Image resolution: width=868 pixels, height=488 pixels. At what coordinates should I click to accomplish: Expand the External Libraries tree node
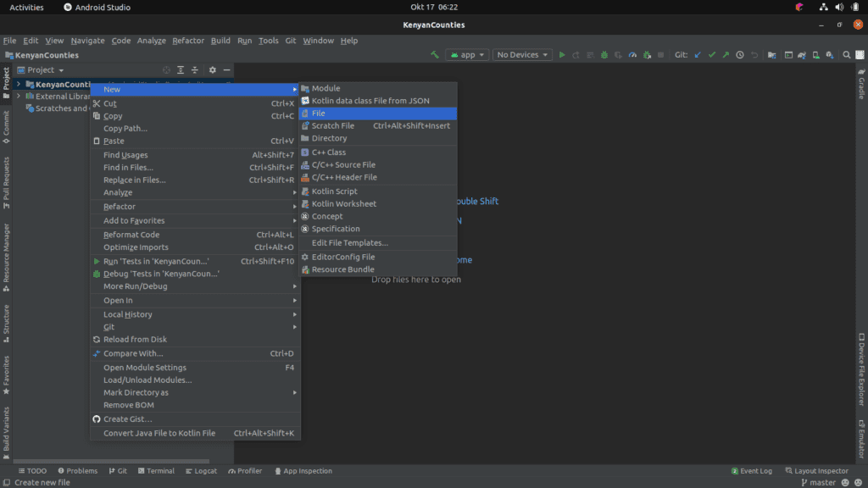[x=18, y=97]
